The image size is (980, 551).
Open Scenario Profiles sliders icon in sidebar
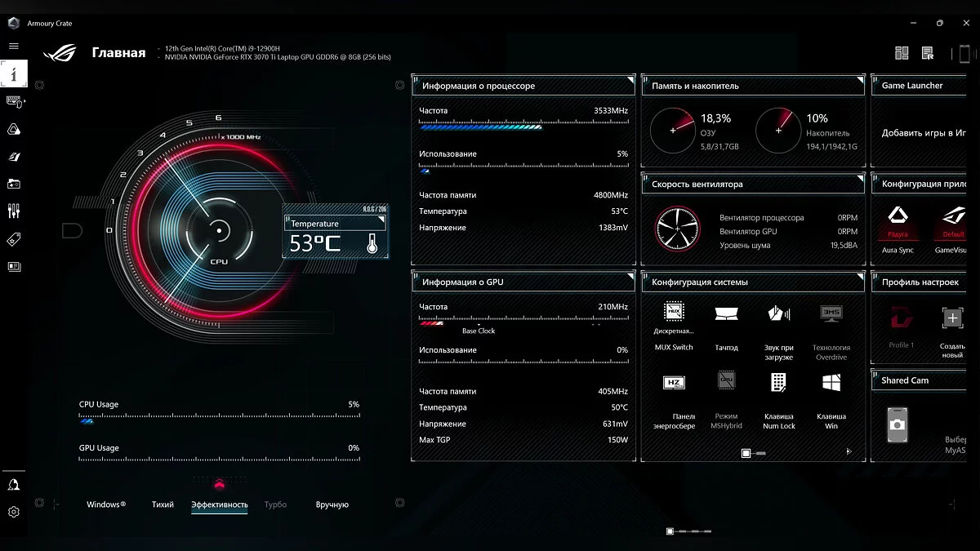(14, 211)
